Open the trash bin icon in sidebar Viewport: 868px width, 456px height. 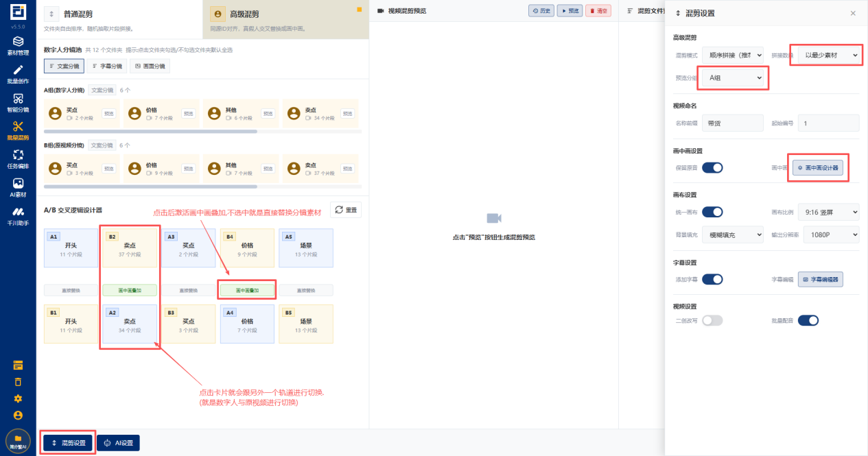(x=18, y=382)
